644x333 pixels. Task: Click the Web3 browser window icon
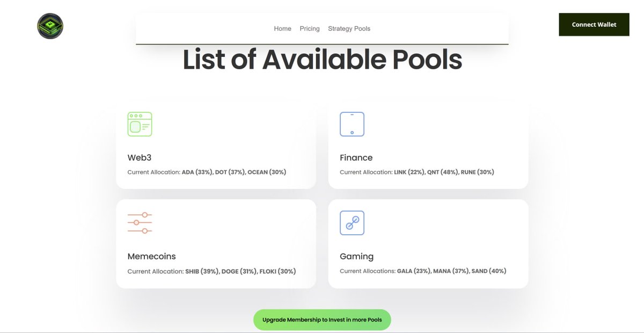[140, 124]
